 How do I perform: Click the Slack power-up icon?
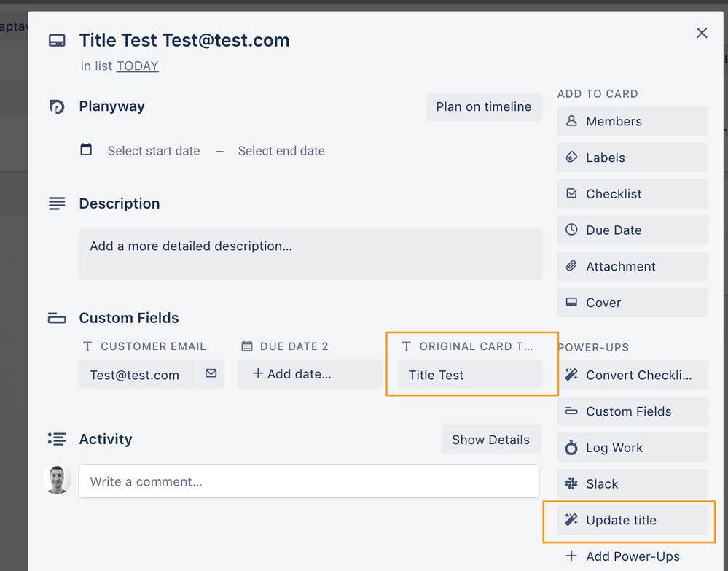tap(572, 483)
